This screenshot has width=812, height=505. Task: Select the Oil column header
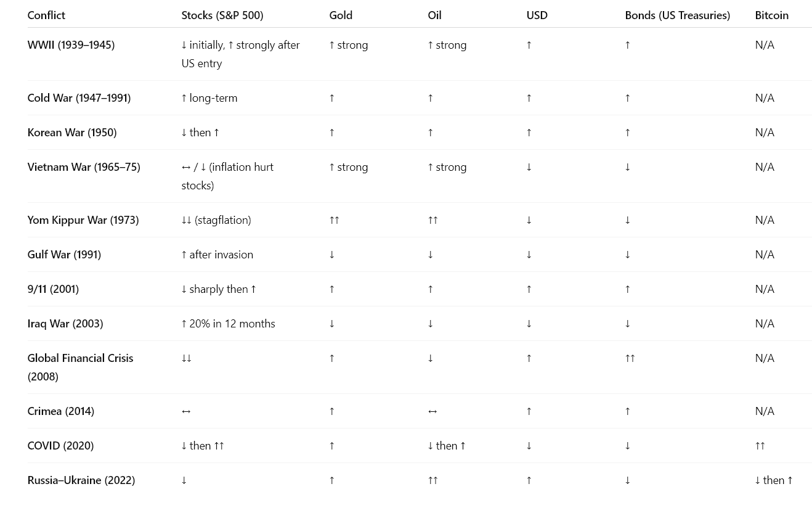pos(434,15)
